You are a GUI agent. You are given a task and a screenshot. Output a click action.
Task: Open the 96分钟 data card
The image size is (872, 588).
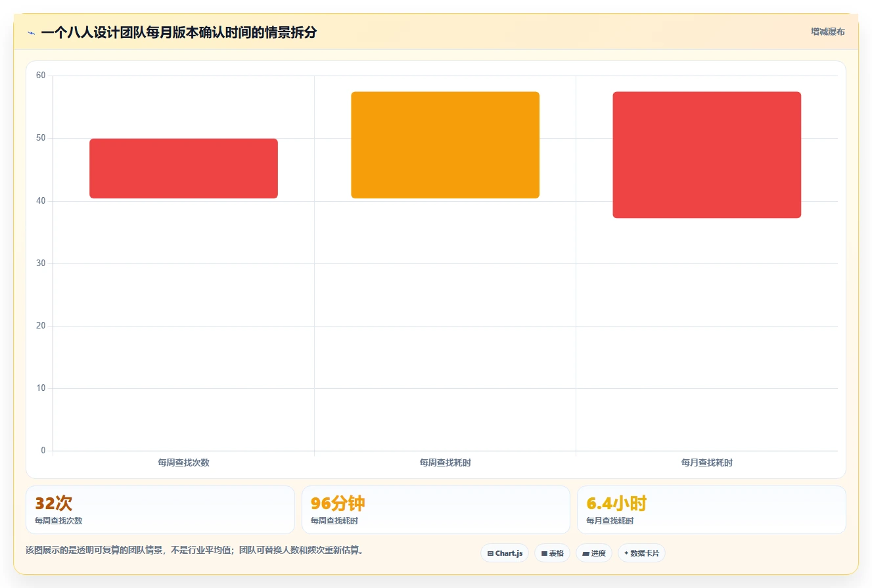pyautogui.click(x=436, y=510)
